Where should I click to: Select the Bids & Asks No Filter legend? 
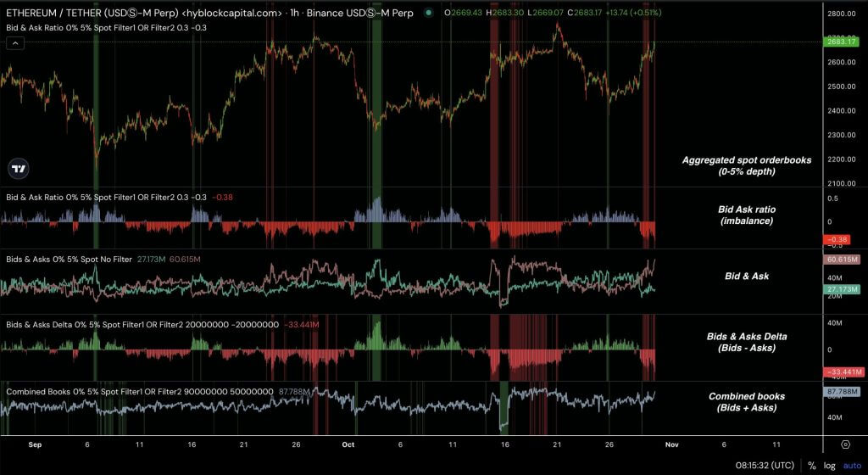click(x=103, y=259)
